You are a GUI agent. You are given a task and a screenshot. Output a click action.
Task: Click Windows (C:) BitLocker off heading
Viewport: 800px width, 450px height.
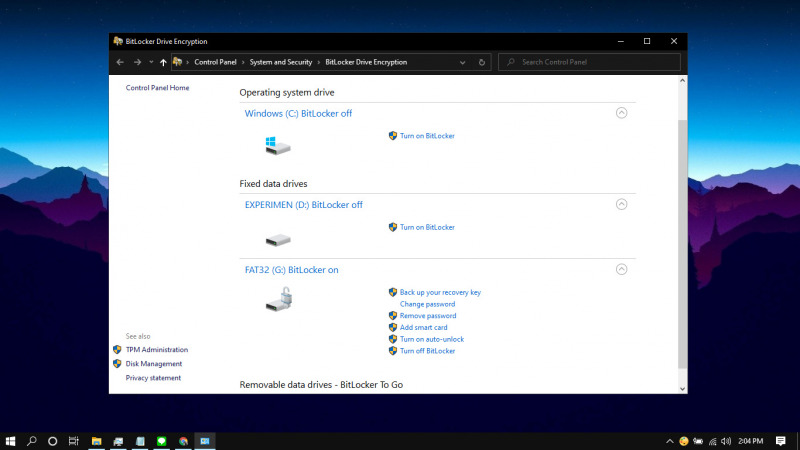click(298, 113)
